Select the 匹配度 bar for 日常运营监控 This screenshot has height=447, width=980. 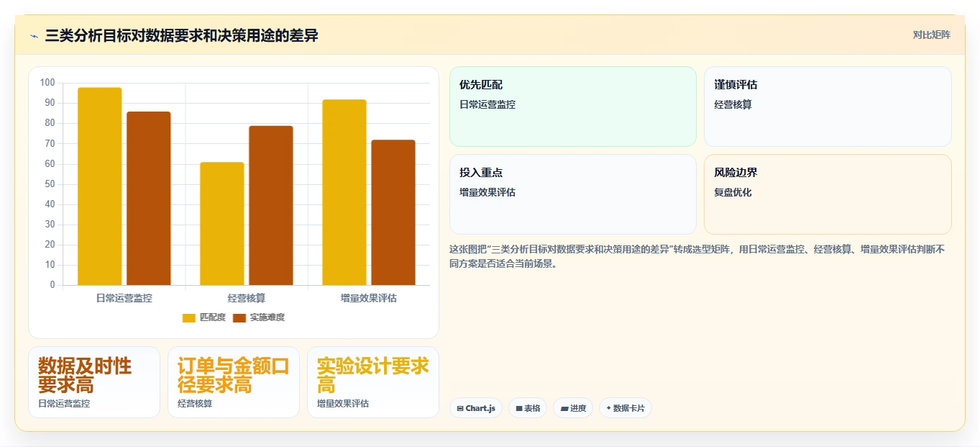(x=100, y=186)
